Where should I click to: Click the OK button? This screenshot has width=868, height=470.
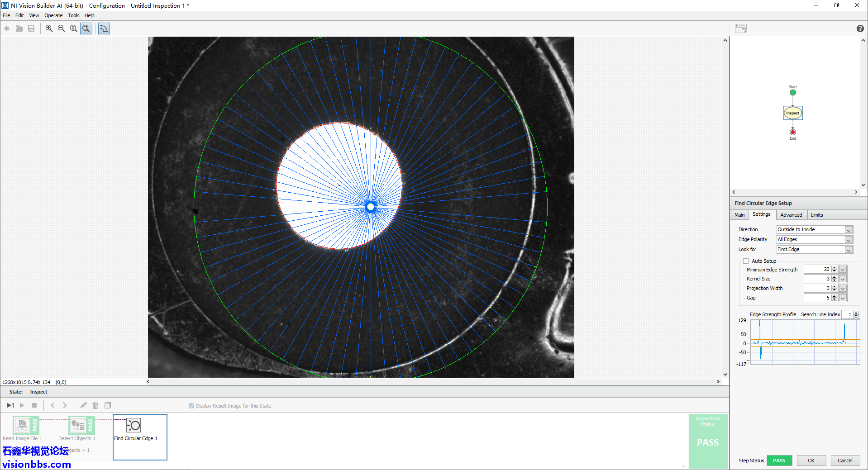(811, 461)
